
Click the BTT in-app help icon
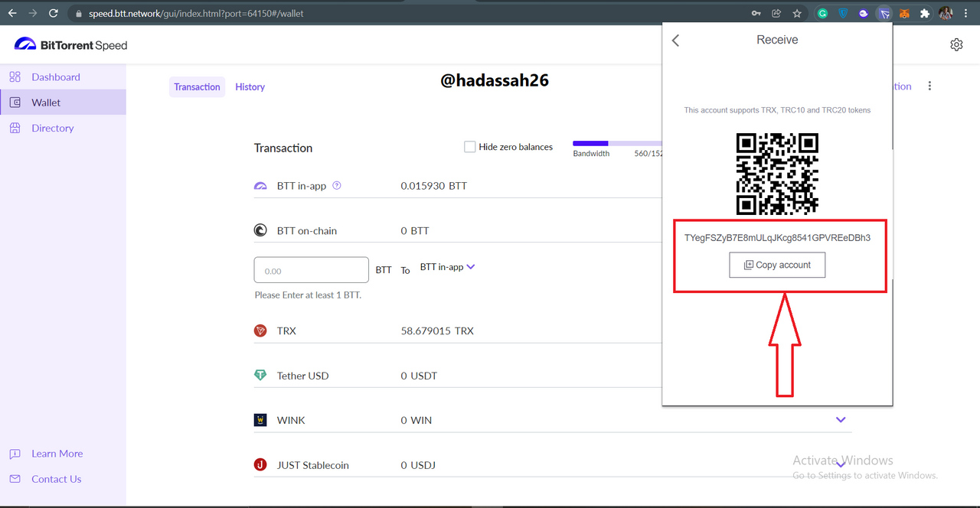(337, 185)
